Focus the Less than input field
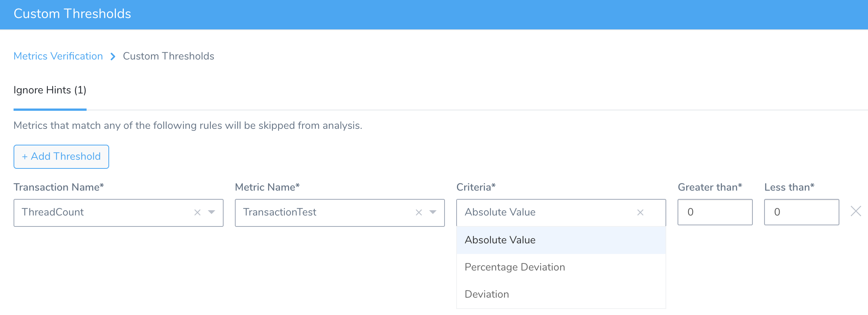Screen dimensions: 868x315 pos(802,212)
